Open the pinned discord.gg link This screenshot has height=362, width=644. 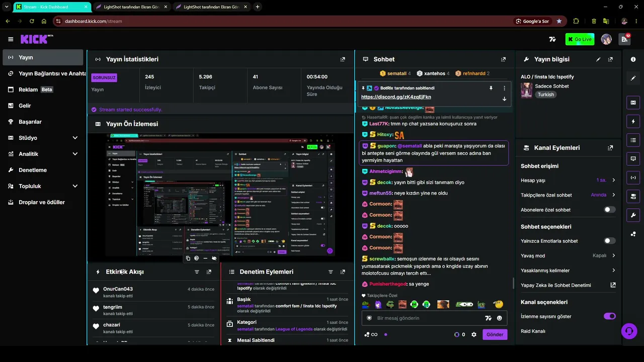pyautogui.click(x=396, y=97)
